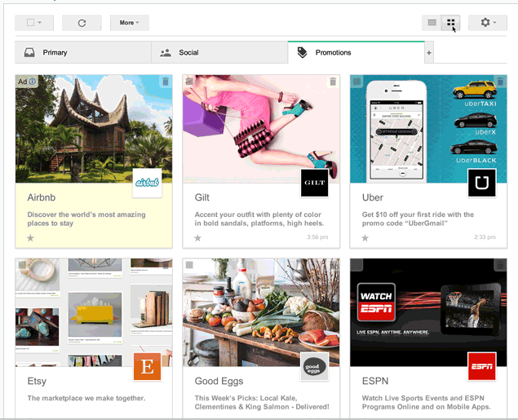Open the Gilt fashion image

261,129
